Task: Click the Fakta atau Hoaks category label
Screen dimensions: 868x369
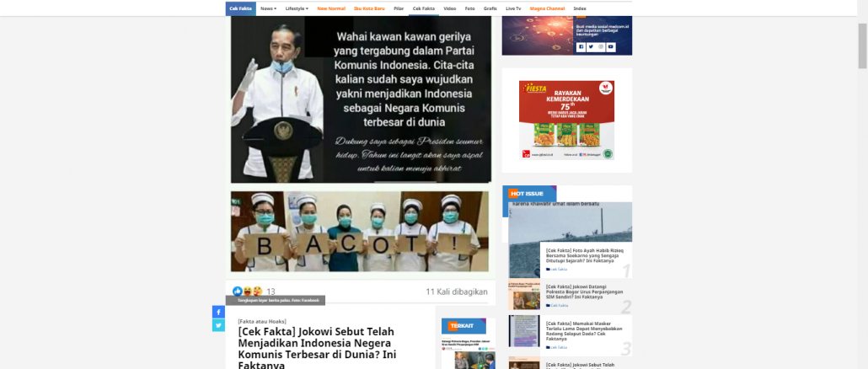Action: click(x=262, y=321)
